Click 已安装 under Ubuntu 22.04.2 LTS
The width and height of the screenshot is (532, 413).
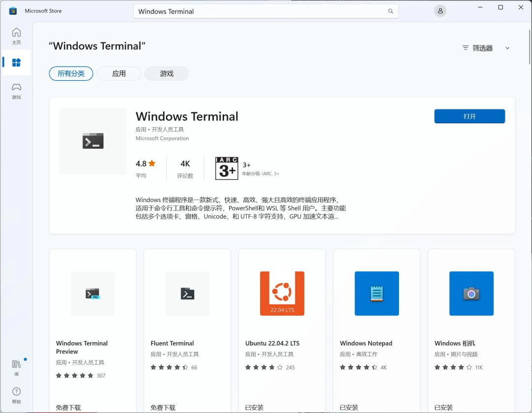click(x=255, y=408)
